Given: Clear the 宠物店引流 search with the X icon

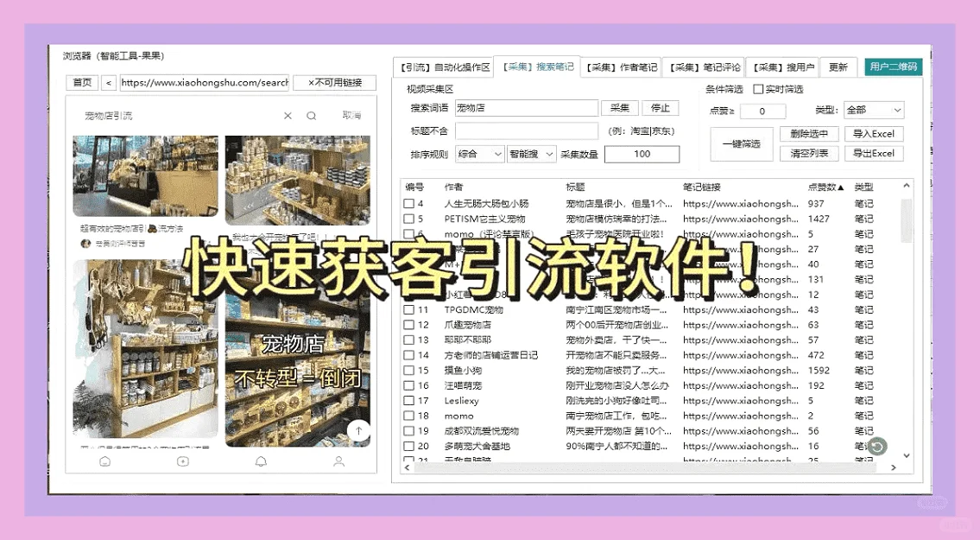Looking at the screenshot, I should click(288, 116).
